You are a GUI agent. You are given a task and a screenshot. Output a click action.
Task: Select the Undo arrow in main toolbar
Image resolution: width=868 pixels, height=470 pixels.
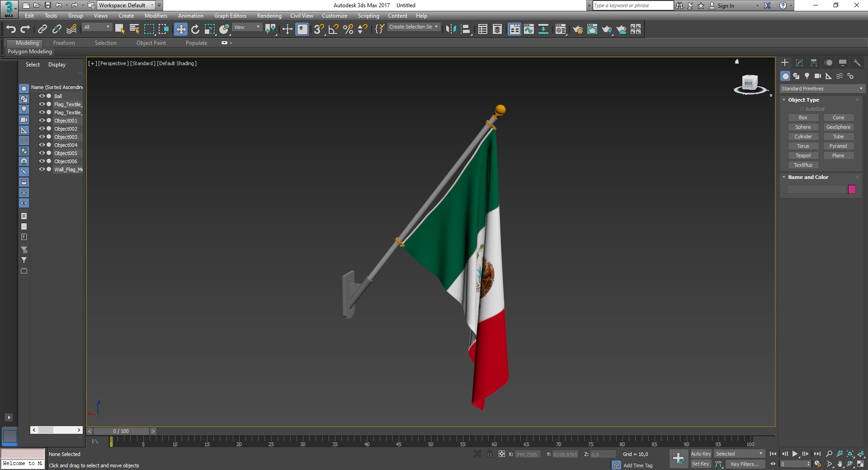[11, 29]
